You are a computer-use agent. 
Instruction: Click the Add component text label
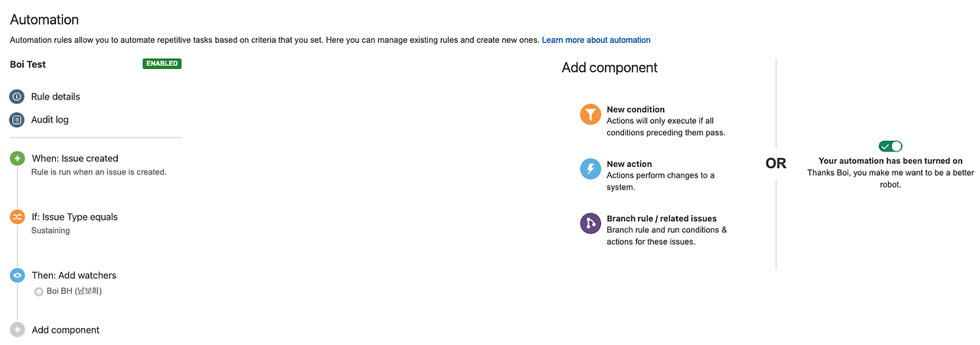point(66,330)
